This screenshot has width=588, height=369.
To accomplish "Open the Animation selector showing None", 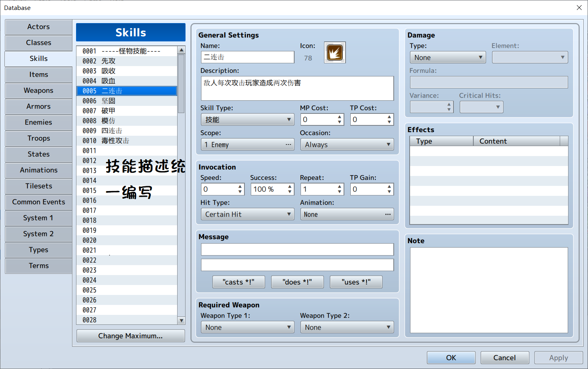I will tap(347, 214).
